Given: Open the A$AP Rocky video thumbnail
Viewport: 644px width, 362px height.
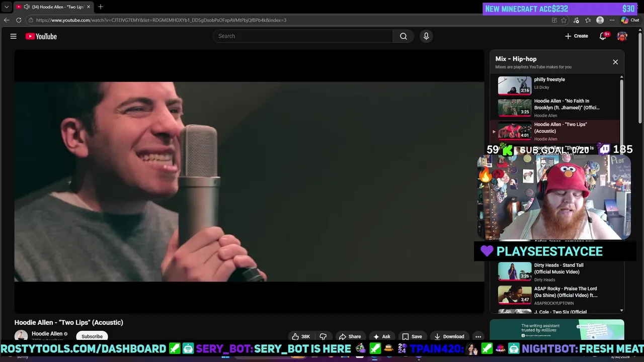Looking at the screenshot, I should click(515, 295).
